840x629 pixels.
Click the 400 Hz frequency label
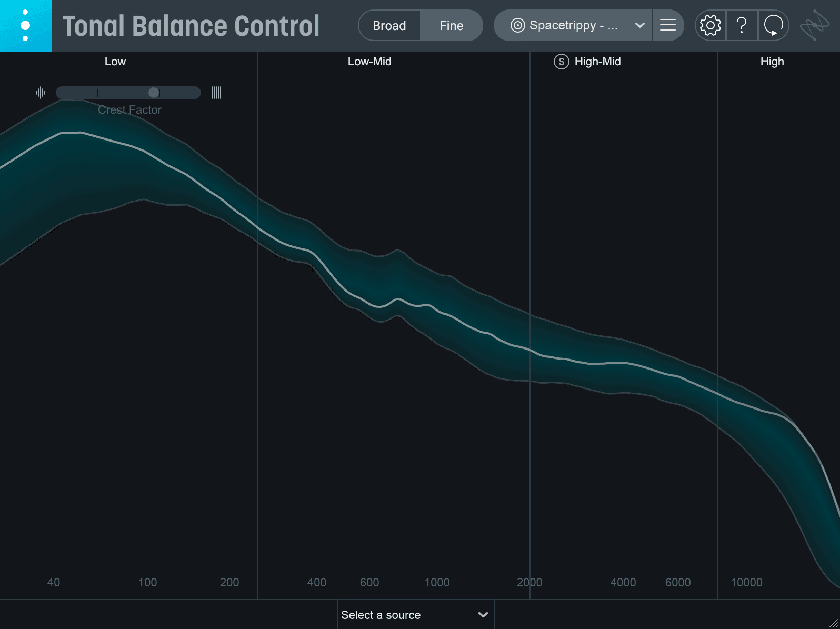click(317, 582)
